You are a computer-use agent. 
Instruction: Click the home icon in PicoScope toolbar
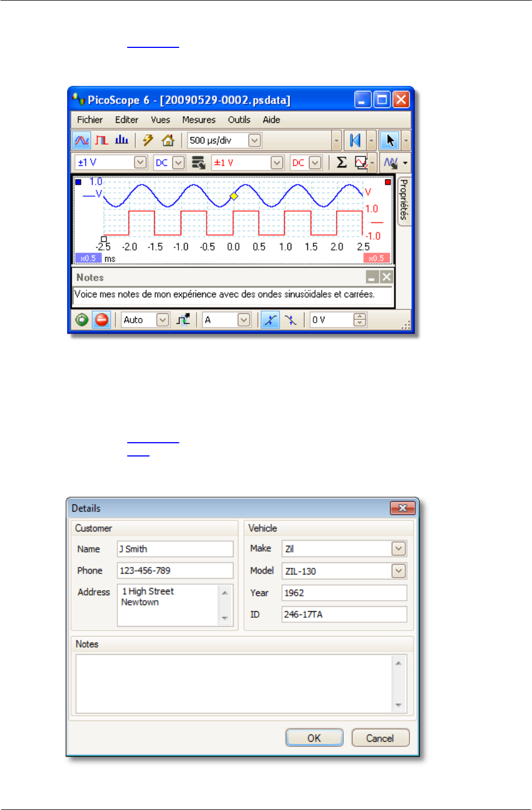pos(168,140)
